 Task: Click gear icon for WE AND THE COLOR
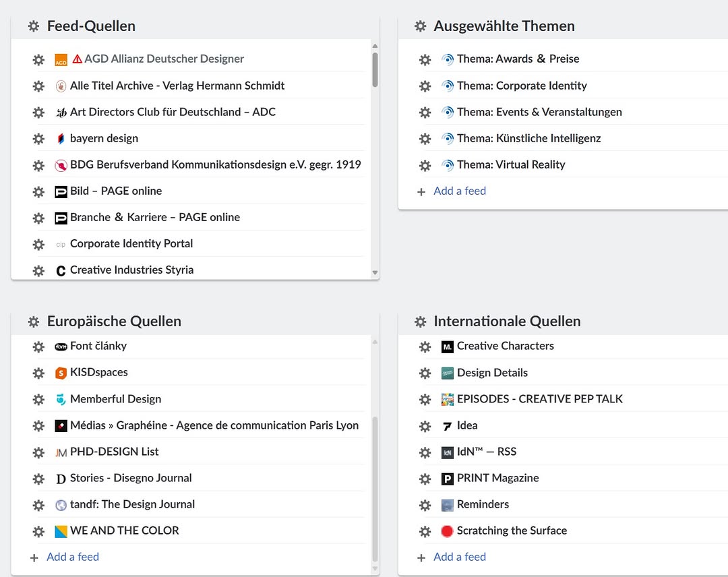coord(38,530)
